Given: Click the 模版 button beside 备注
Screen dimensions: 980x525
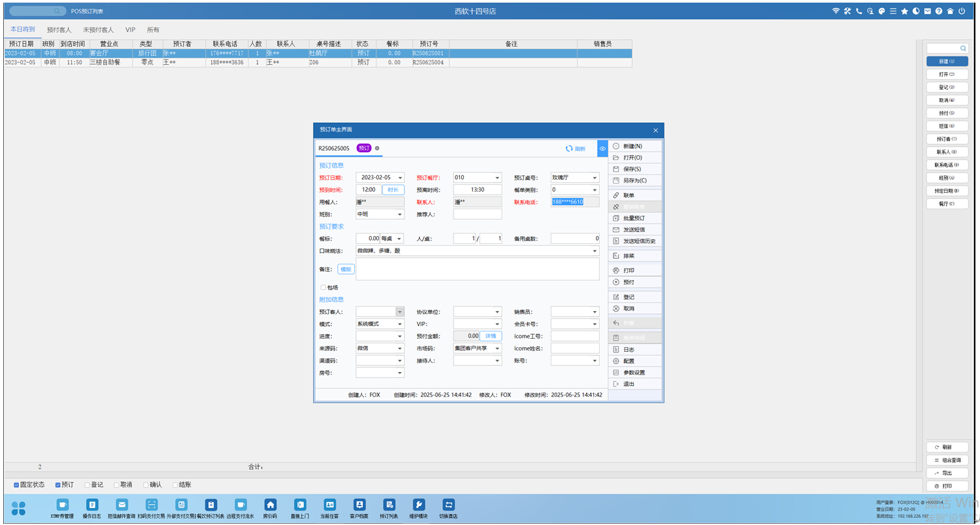Looking at the screenshot, I should (x=346, y=269).
